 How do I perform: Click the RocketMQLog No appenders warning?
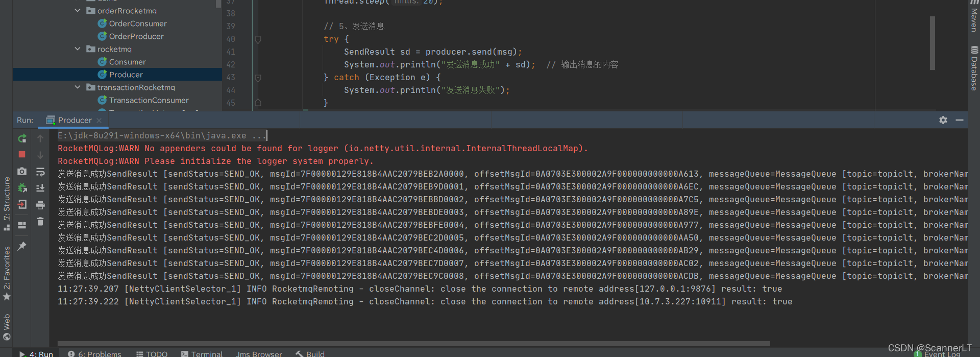323,148
